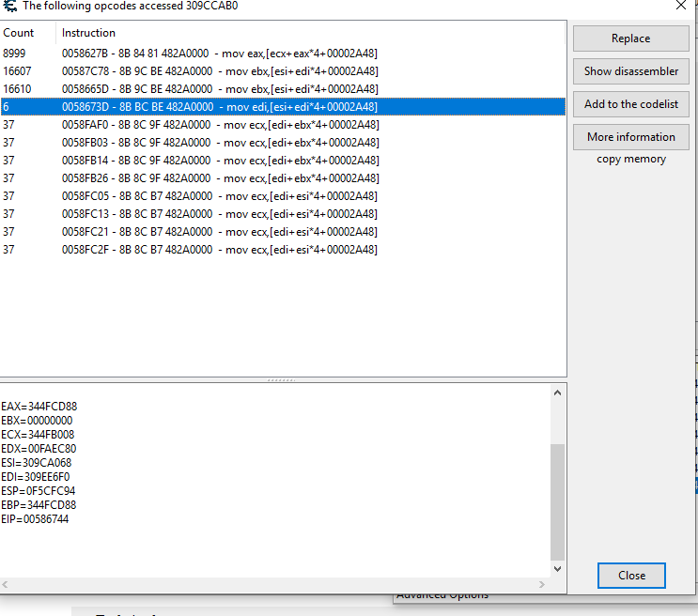Viewport: 698px width, 616px height.
Task: Add selected opcode to the codelist
Action: (630, 104)
